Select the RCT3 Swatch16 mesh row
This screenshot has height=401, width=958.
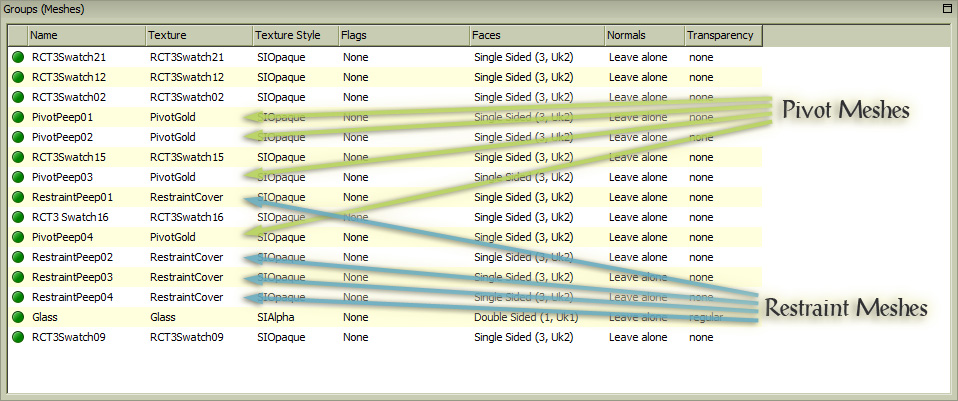(x=70, y=217)
